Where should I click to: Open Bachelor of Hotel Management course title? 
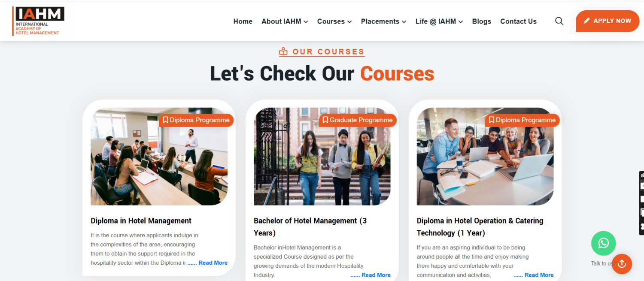310,227
